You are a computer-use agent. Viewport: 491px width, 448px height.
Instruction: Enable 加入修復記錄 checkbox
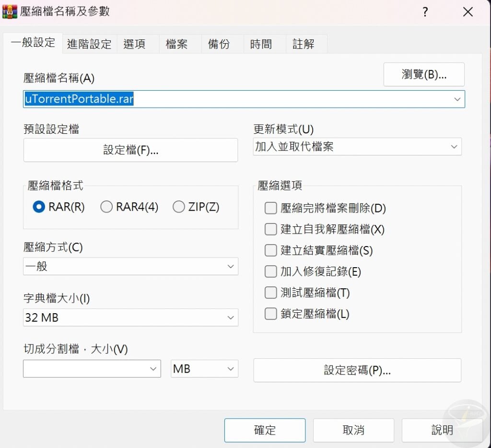271,271
